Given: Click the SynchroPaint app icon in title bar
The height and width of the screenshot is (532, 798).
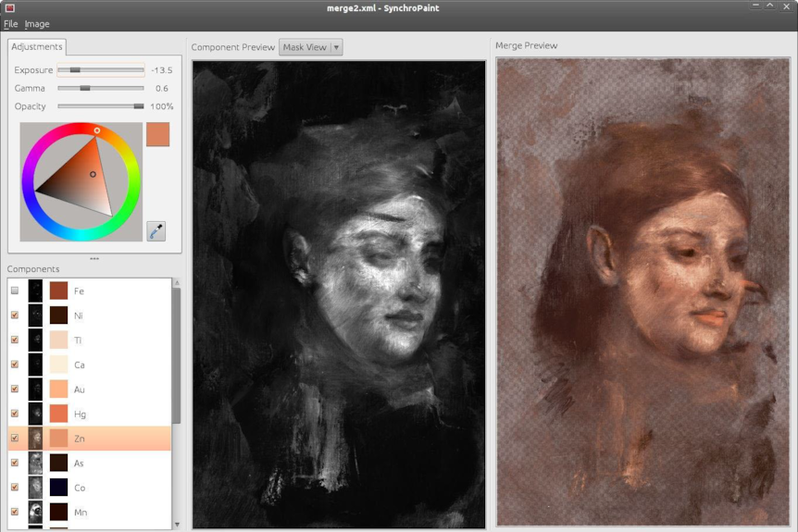Looking at the screenshot, I should [x=9, y=7].
